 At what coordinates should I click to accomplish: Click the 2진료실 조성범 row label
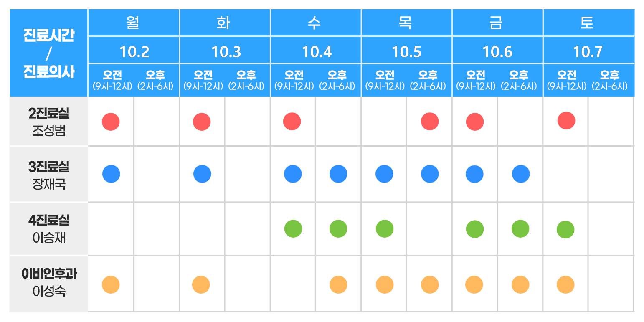pyautogui.click(x=49, y=122)
